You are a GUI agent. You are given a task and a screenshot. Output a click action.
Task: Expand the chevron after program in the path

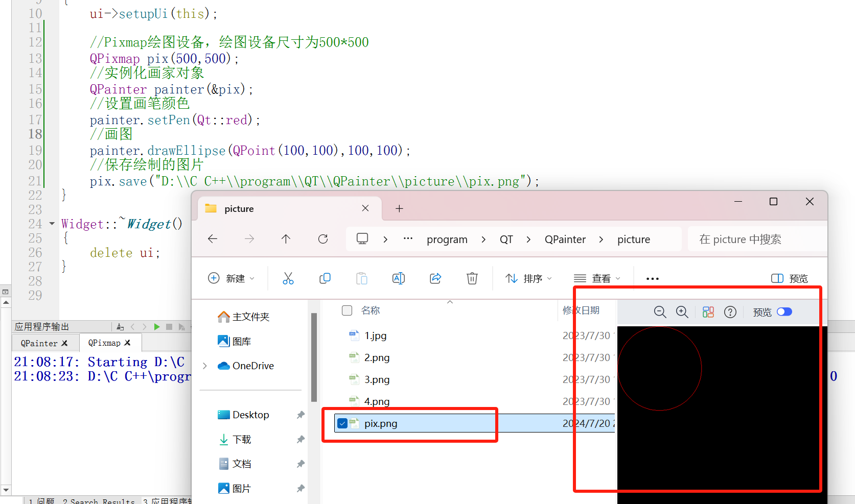tap(483, 239)
